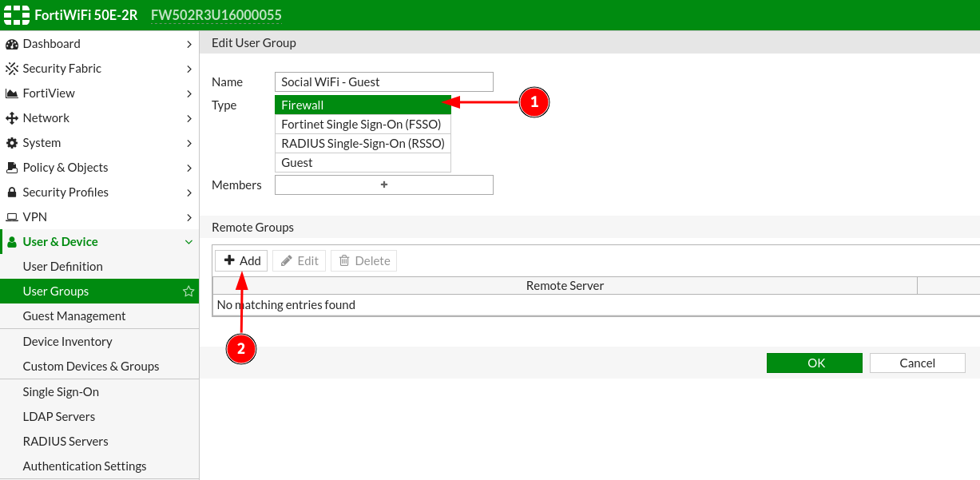Click the Fortinet logo icon in header

[x=16, y=15]
